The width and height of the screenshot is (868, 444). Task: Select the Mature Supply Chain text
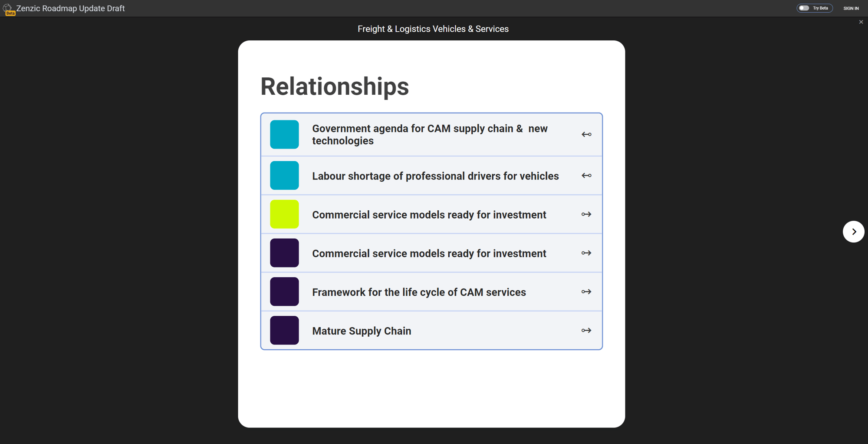coord(361,331)
